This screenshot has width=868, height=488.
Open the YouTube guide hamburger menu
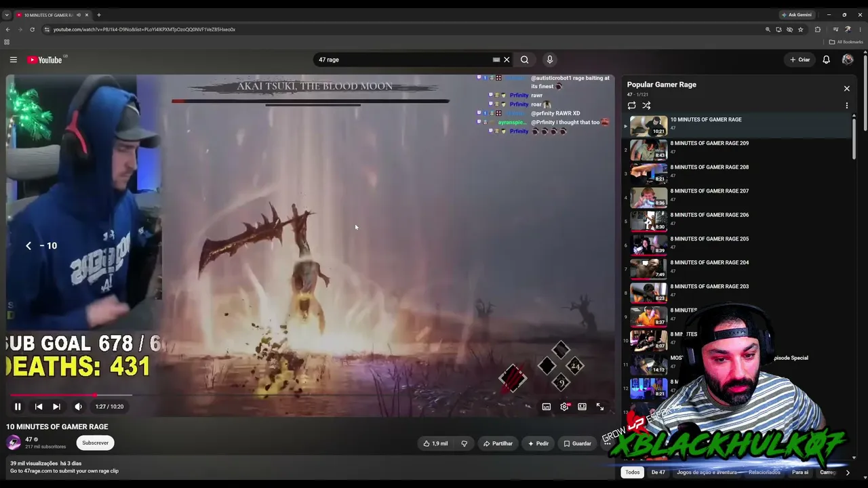click(x=13, y=60)
